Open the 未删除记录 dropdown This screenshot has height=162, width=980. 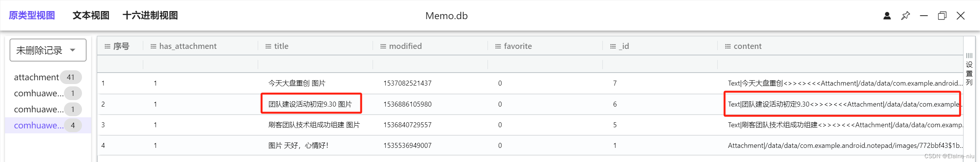click(48, 50)
